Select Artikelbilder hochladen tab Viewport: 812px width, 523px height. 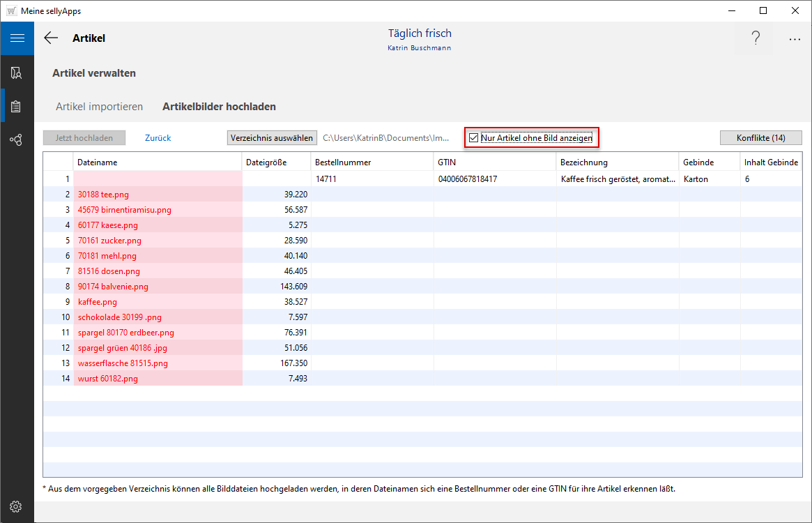coord(219,107)
